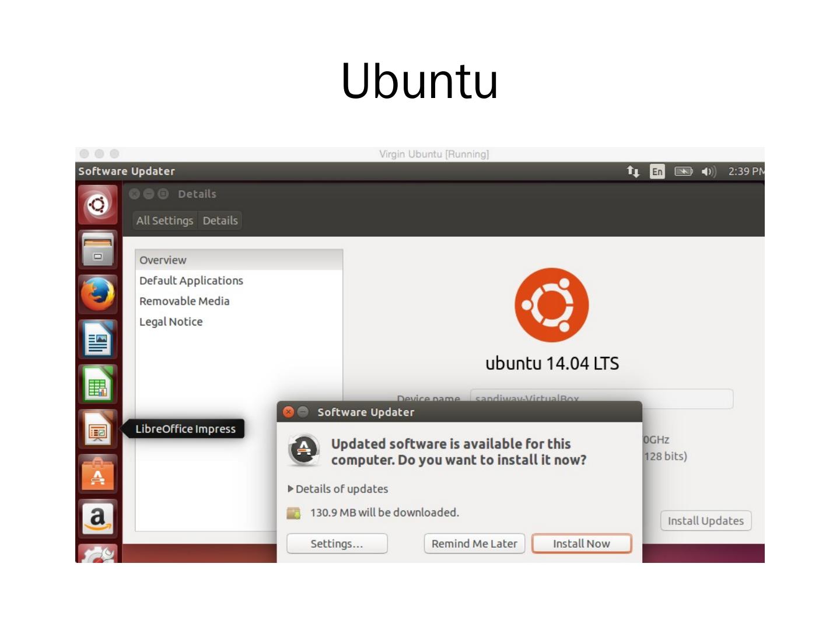Open the Files manager in launcher

(x=97, y=250)
